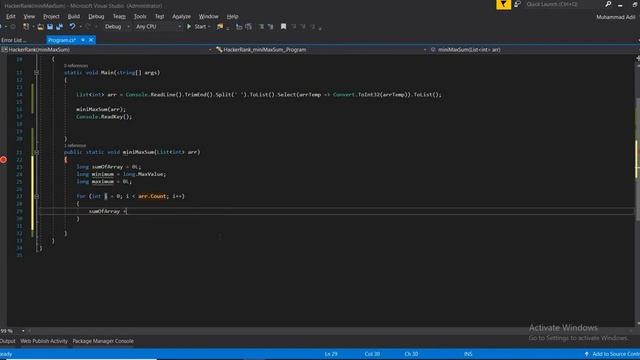Click the previous bookmark icon

[x=294, y=27]
